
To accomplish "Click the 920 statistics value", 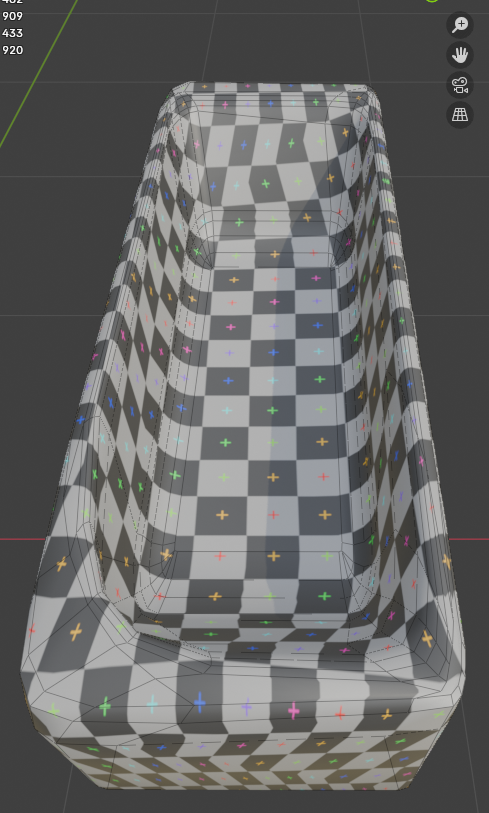I will coord(12,50).
